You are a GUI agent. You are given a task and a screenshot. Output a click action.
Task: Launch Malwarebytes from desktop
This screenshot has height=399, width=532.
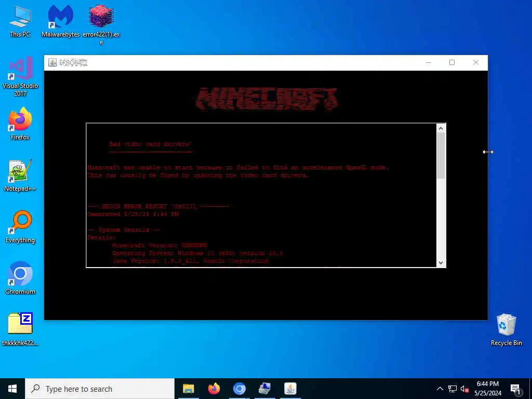60,21
